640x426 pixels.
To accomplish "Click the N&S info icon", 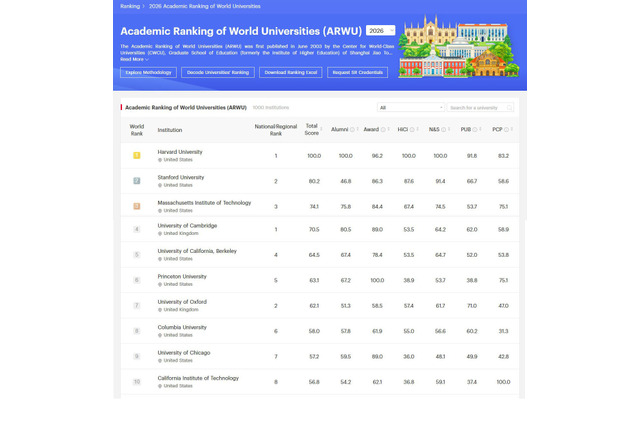I will tap(444, 130).
